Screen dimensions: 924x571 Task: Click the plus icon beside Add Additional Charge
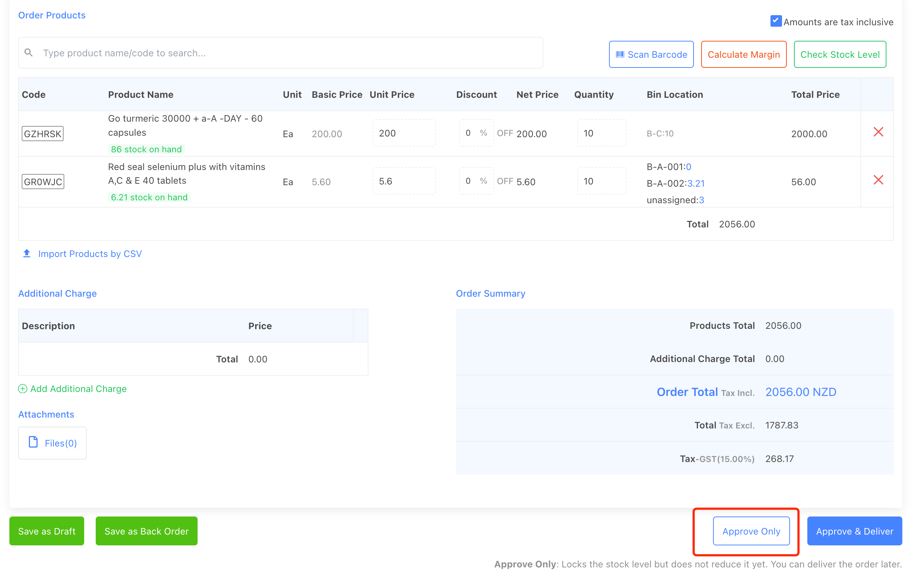pos(23,389)
